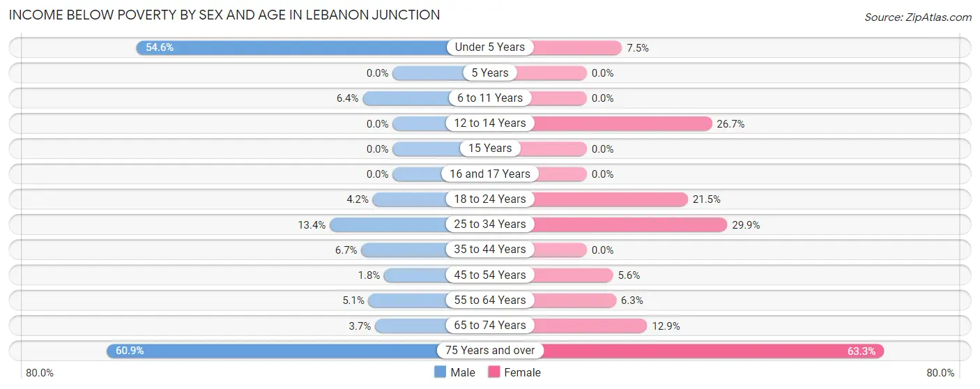Toggle the Male legend label

(462, 372)
